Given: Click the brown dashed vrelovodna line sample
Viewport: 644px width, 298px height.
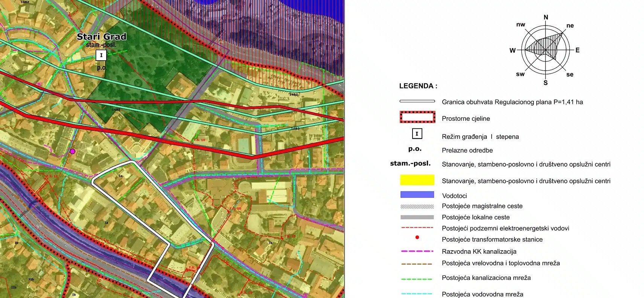Looking at the screenshot, I should (x=417, y=264).
